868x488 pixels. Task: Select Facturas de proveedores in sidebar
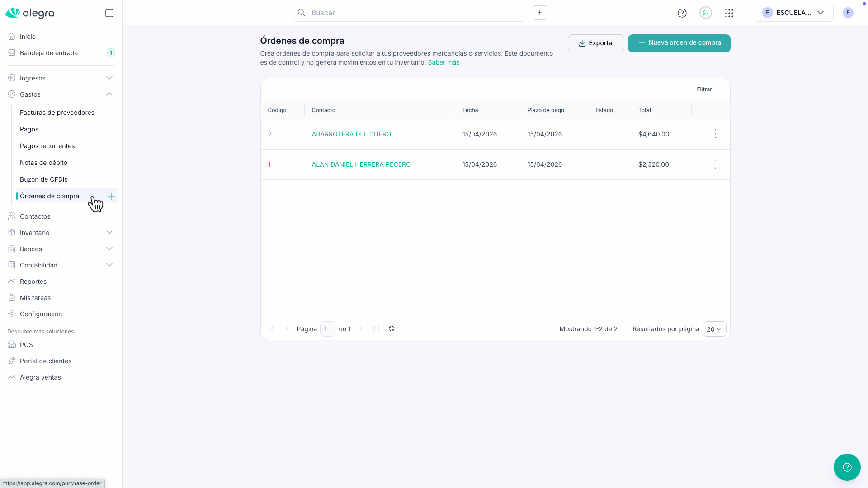(57, 113)
